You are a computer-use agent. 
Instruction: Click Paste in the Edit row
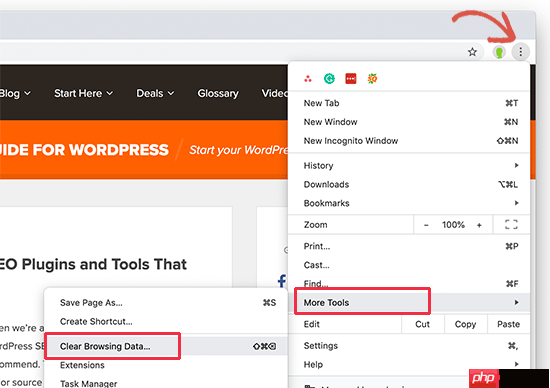tap(508, 324)
